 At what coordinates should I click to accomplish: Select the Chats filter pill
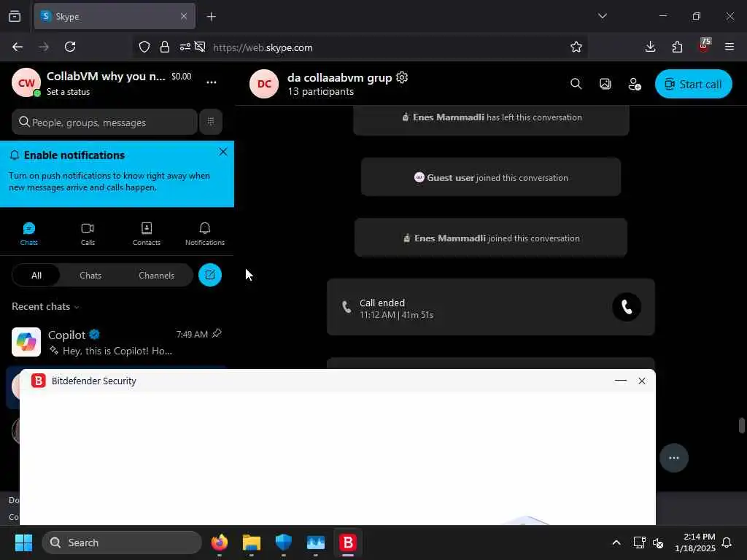pyautogui.click(x=90, y=275)
